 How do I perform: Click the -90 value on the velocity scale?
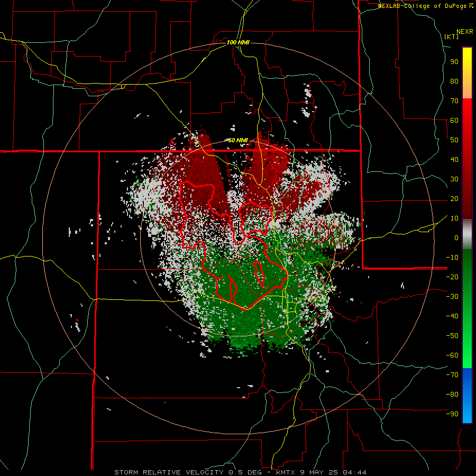coord(452,414)
